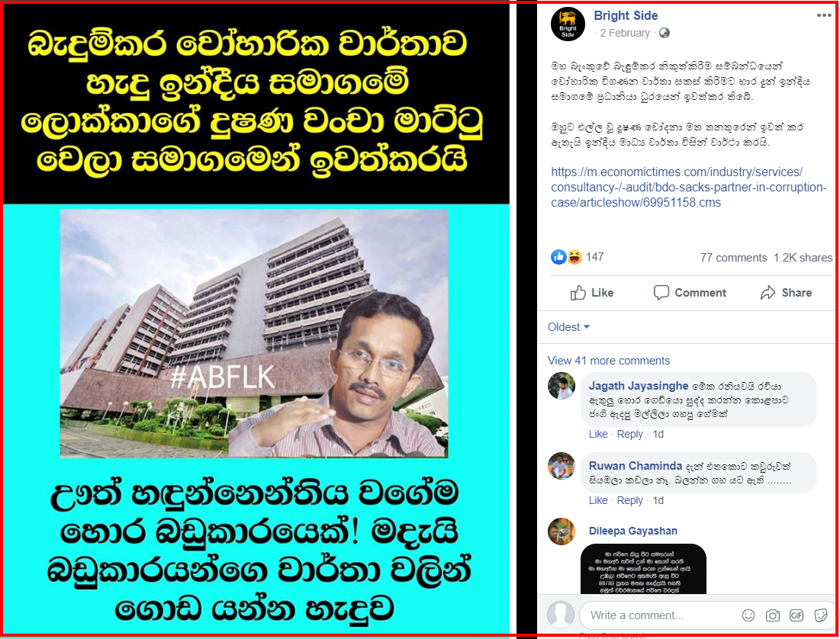Click the Comment button

tap(690, 293)
